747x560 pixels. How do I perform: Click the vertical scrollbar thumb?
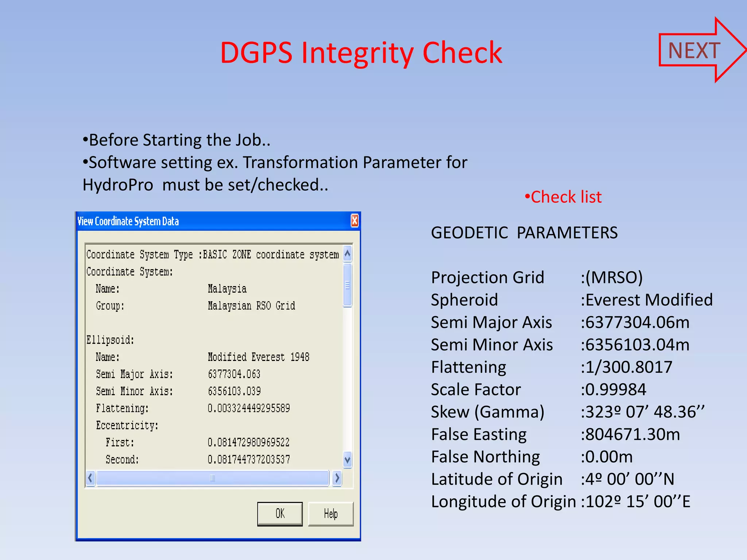click(x=348, y=285)
